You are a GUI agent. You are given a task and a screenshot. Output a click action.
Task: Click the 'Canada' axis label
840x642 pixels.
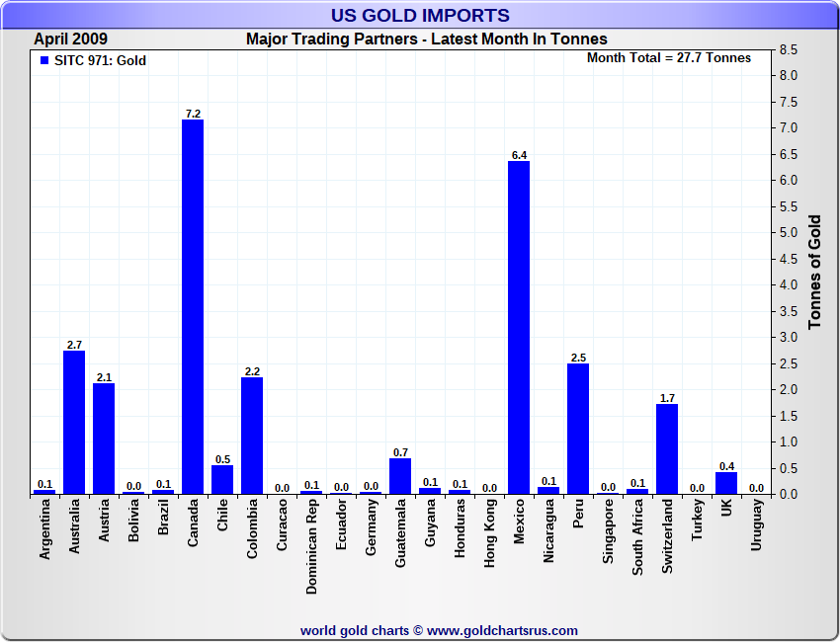[x=193, y=522]
